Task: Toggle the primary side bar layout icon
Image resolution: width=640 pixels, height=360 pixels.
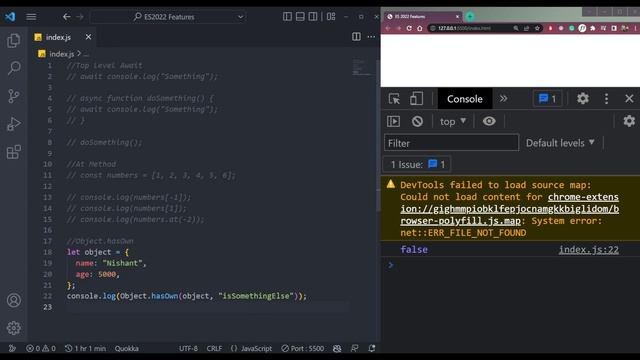Action: (x=287, y=17)
